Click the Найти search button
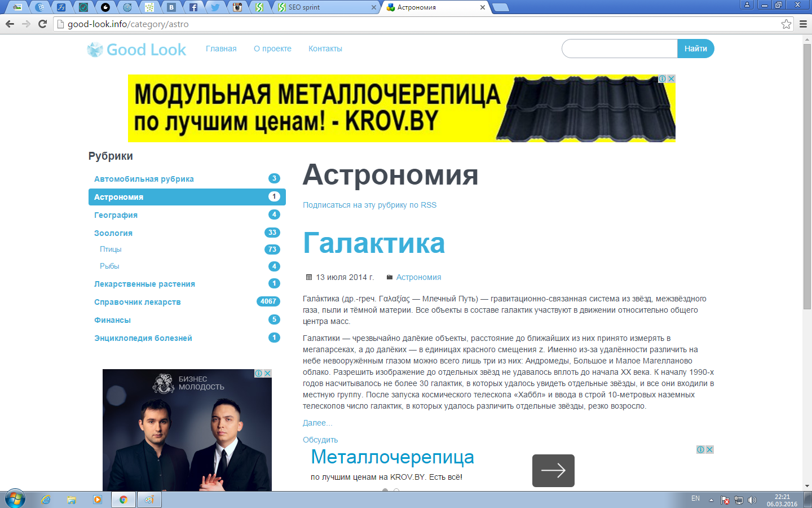The image size is (812, 508). [x=696, y=49]
